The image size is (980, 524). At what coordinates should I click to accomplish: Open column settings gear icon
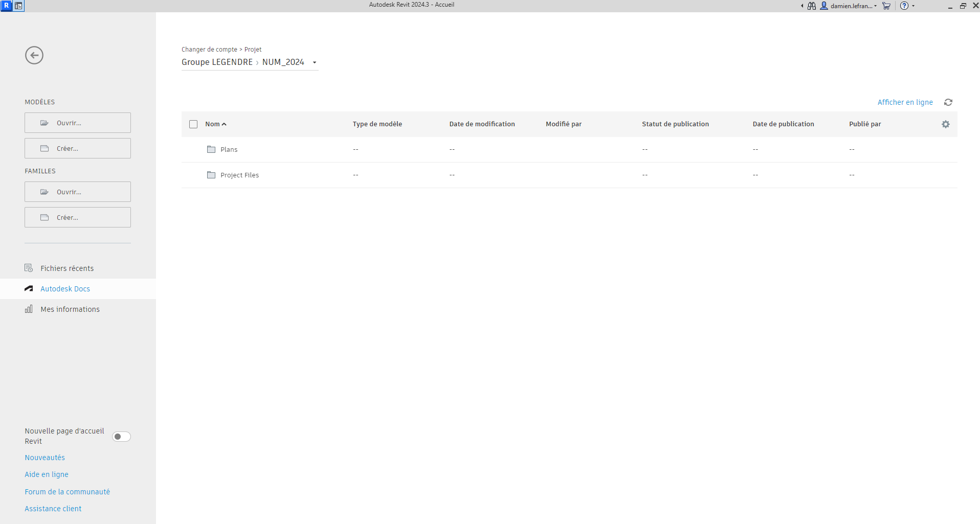(x=945, y=124)
